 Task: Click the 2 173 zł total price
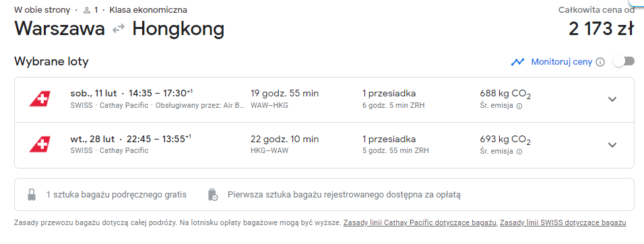click(x=602, y=29)
